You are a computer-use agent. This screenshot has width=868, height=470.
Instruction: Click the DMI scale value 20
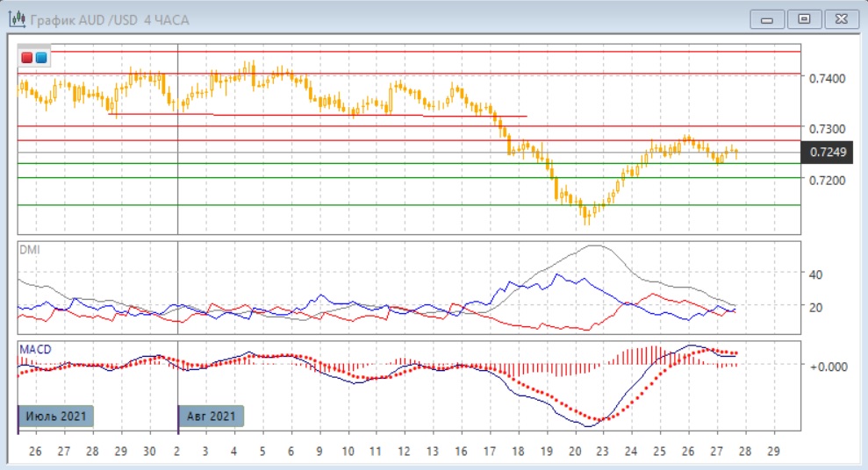pyautogui.click(x=815, y=307)
